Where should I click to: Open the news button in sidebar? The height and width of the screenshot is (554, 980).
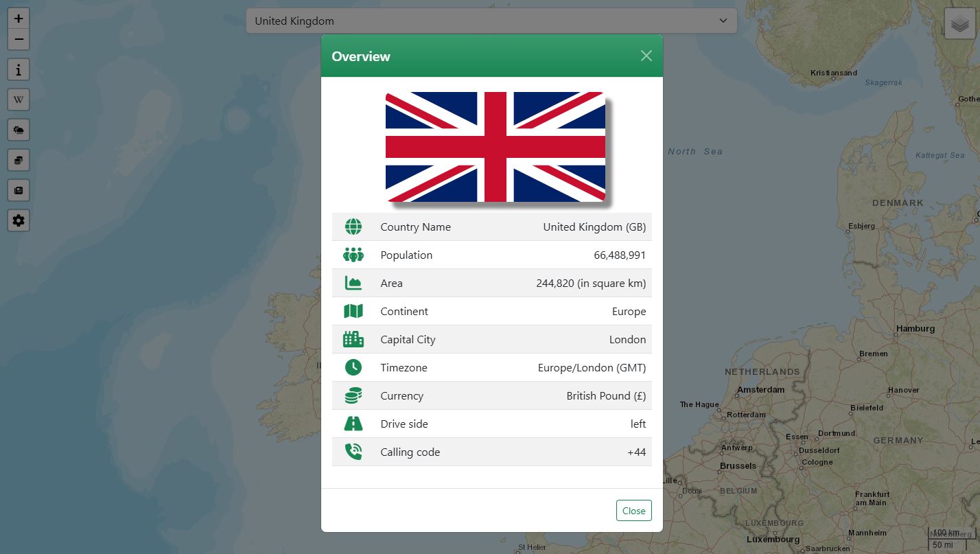(x=19, y=190)
